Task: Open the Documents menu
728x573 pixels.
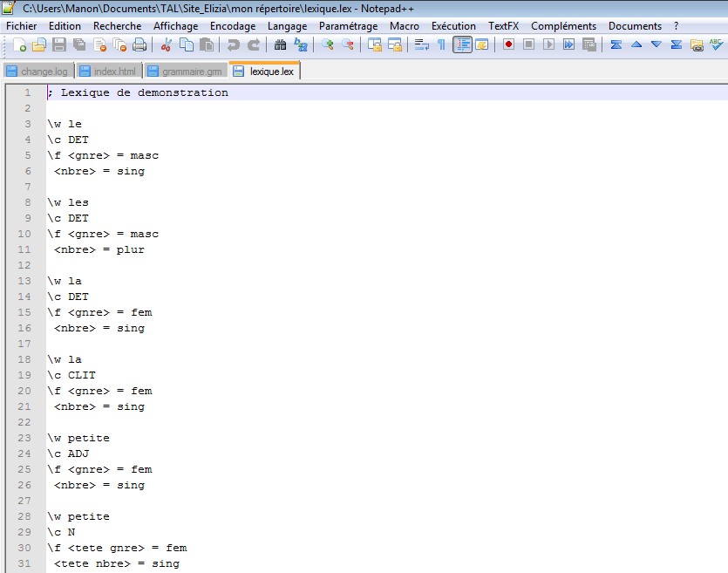Action: pyautogui.click(x=635, y=26)
